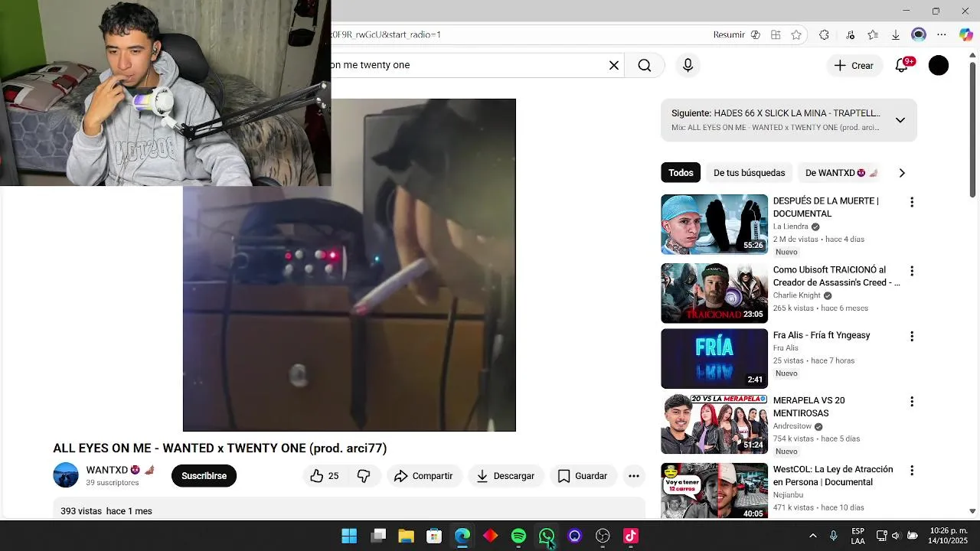
Task: Open Charlie Knight channel link
Action: pyautogui.click(x=796, y=295)
